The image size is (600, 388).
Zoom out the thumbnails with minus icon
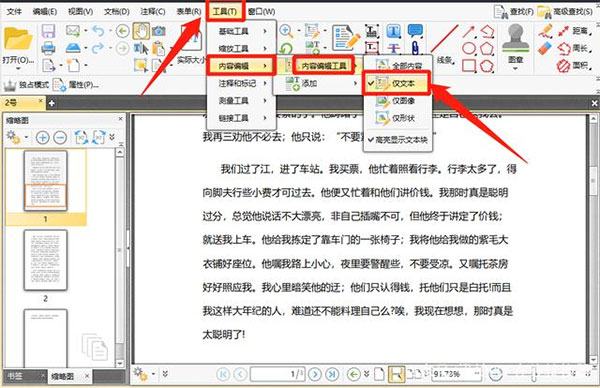tap(60, 137)
